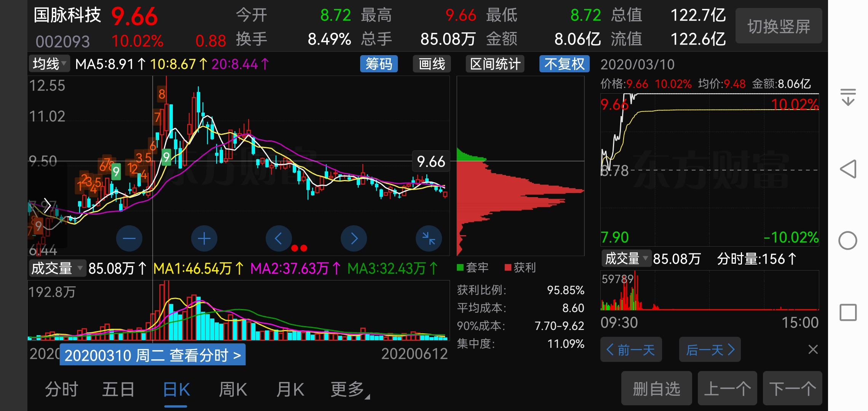Go to 后一天 next day
The image size is (868, 411).
pyautogui.click(x=709, y=349)
